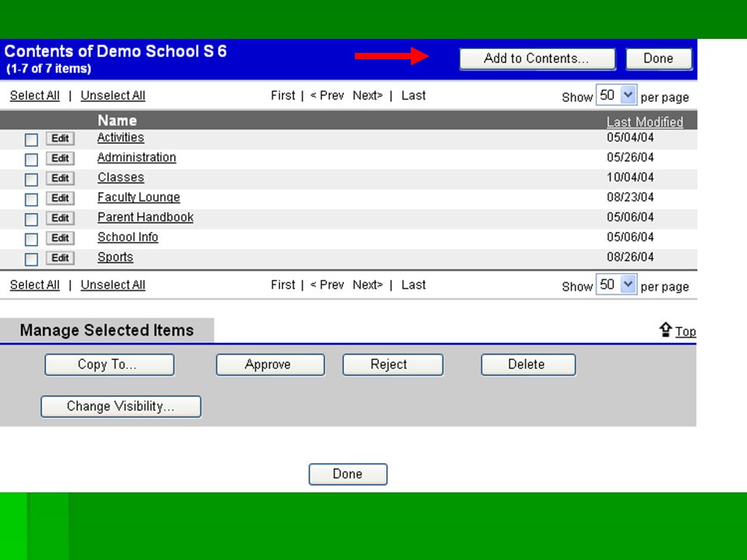This screenshot has height=560, width=747.
Task: Reject the selected items
Action: 393,365
